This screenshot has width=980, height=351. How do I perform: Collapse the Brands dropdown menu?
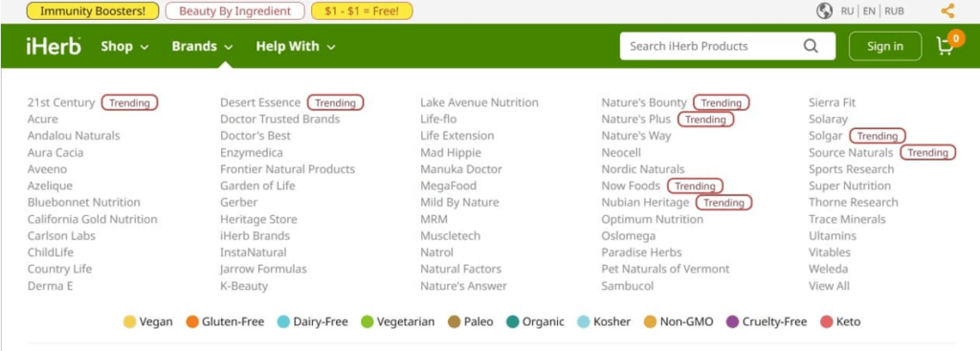point(203,46)
